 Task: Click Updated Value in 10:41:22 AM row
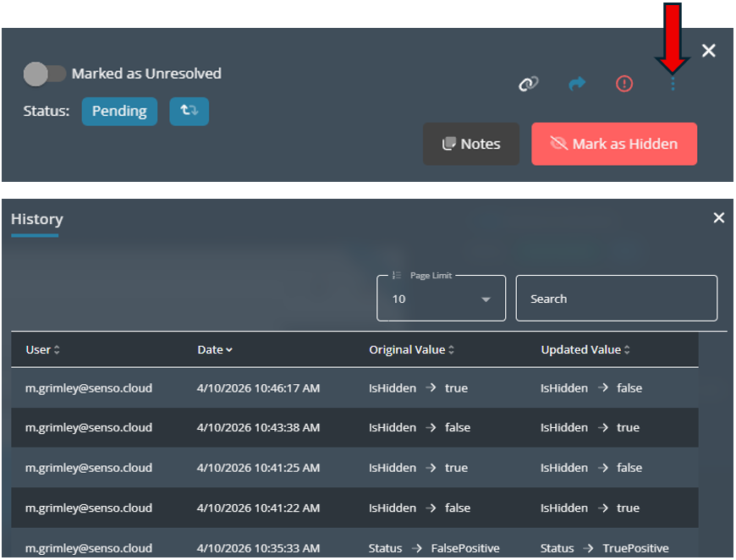point(590,508)
